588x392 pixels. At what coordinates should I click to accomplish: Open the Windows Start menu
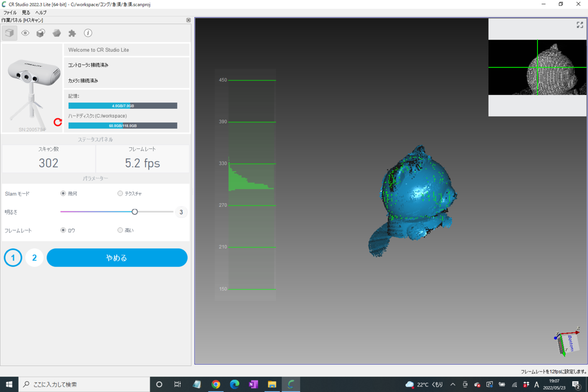click(x=9, y=385)
